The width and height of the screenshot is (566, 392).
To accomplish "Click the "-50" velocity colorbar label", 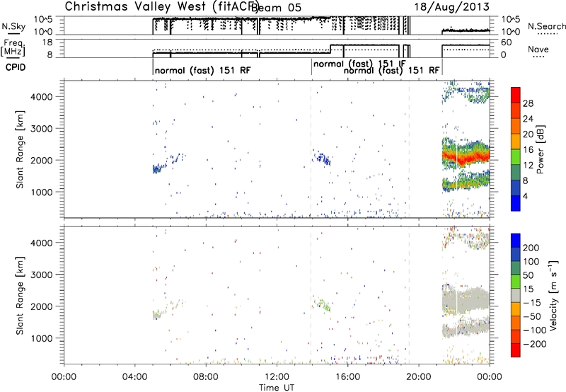I will (x=532, y=316).
